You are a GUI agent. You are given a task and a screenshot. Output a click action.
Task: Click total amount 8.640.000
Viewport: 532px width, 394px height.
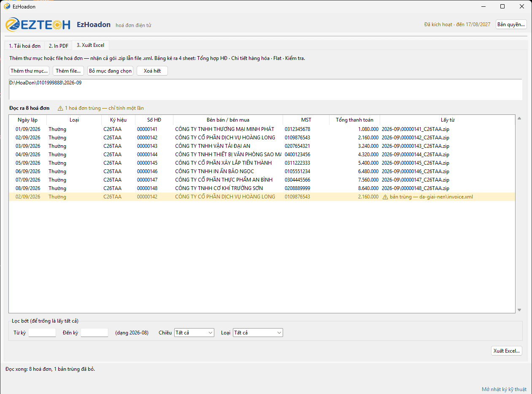(x=368, y=188)
